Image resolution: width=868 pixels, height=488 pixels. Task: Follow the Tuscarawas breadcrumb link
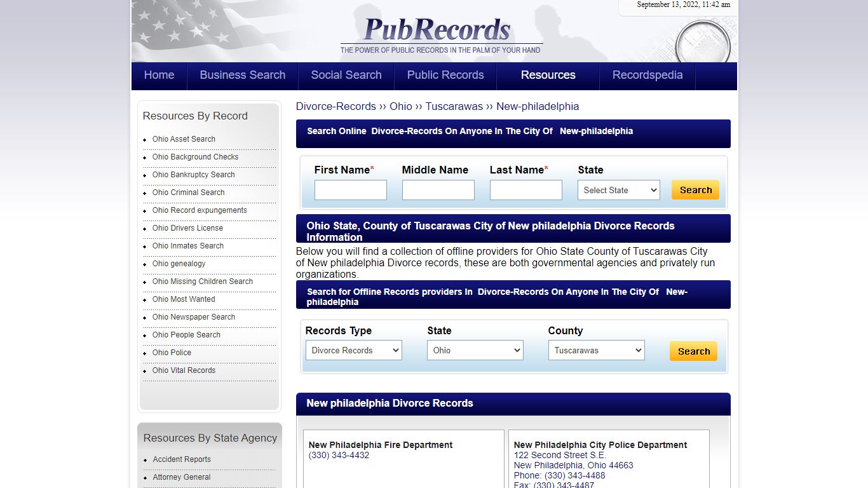click(x=454, y=106)
